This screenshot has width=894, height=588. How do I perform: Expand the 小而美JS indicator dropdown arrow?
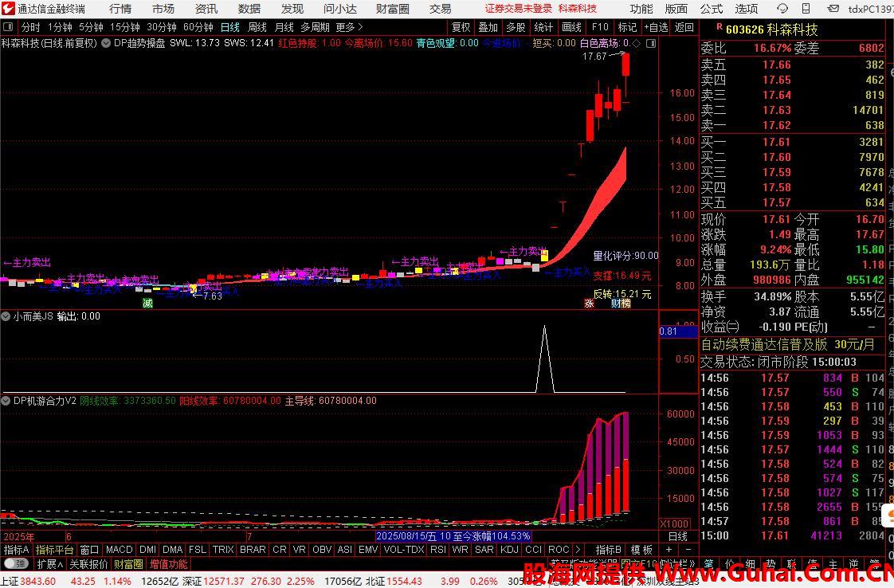tap(6, 316)
